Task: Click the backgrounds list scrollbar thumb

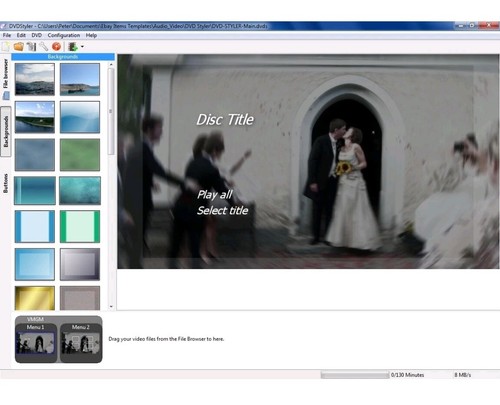Action: click(111, 111)
